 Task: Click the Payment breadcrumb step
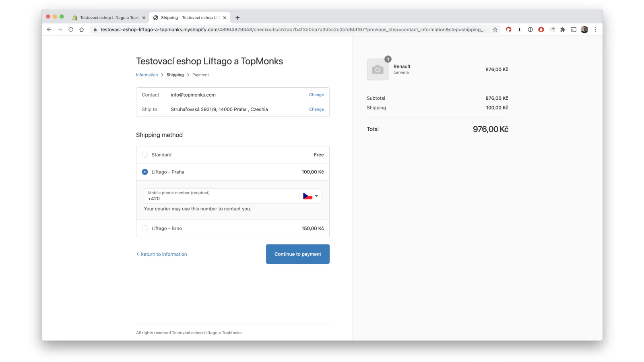200,75
